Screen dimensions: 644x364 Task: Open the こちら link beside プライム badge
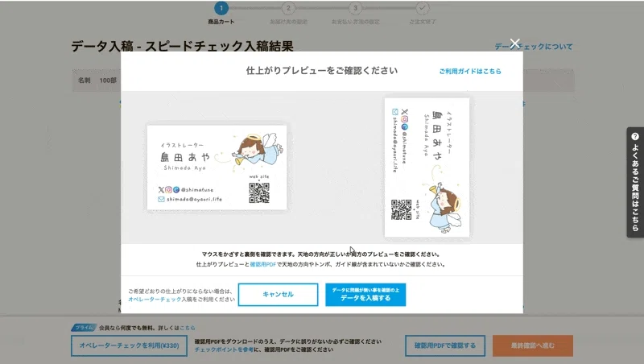(188, 328)
